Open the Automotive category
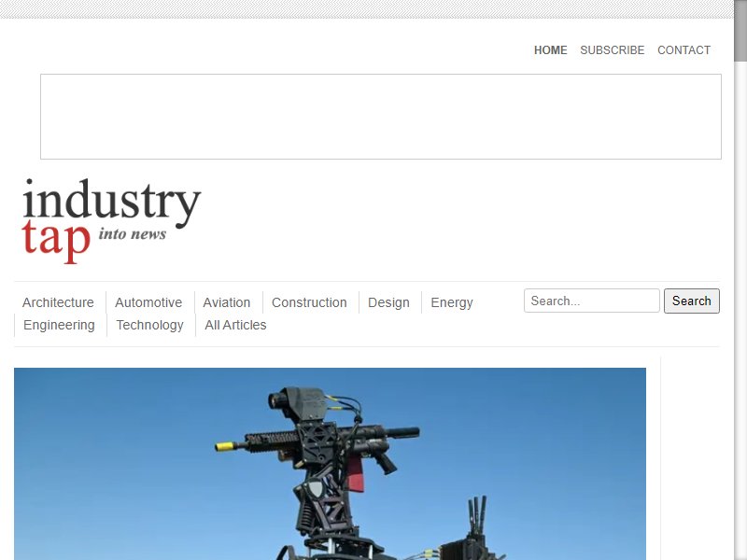Screen dimensions: 747x560 (x=148, y=302)
